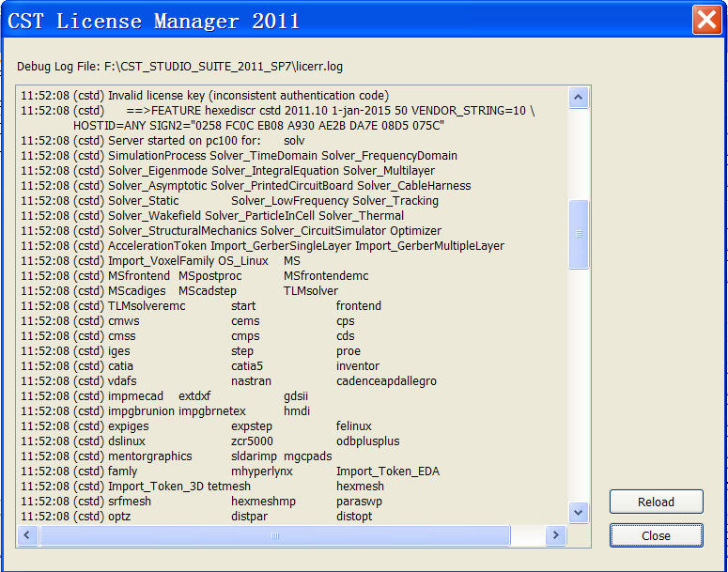
Task: Click the 'Solver_Eigenmode' entry
Action: pos(158,170)
